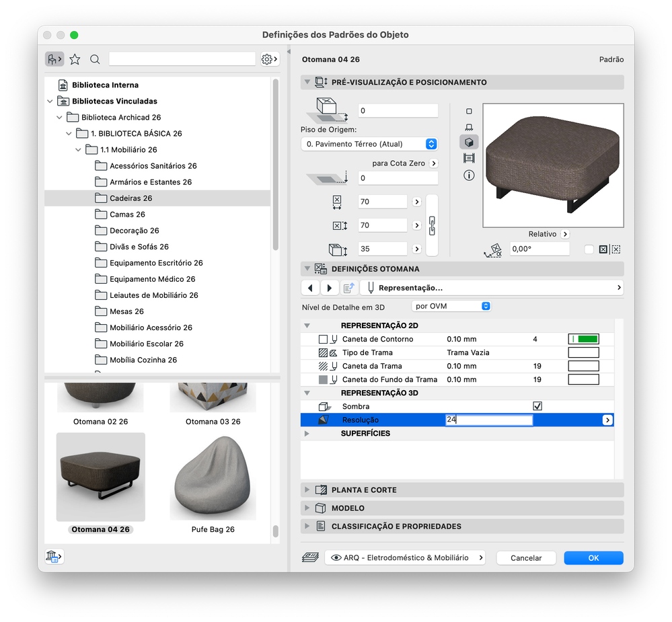Click the Biblioteca Interna library icon
Screen dimensions: 672x622
click(x=63, y=85)
